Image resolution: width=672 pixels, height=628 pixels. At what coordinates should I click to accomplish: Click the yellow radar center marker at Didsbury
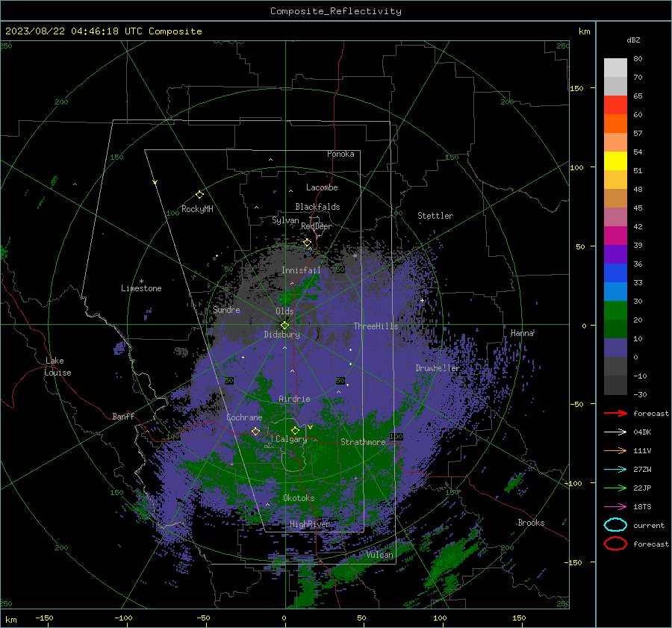[x=285, y=325]
